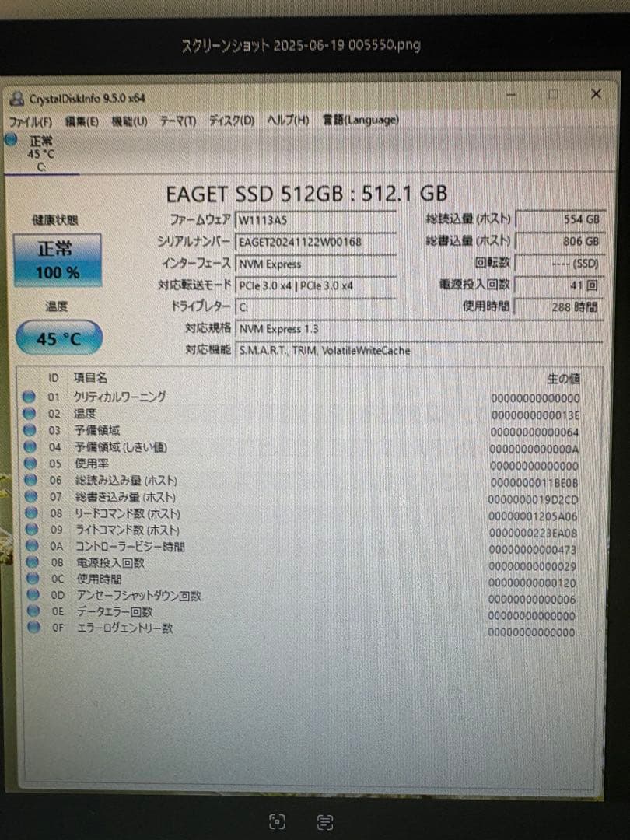The height and width of the screenshot is (840, 630).
Task: Click the status dot for コントローラービジー時間
Action: [x=30, y=547]
